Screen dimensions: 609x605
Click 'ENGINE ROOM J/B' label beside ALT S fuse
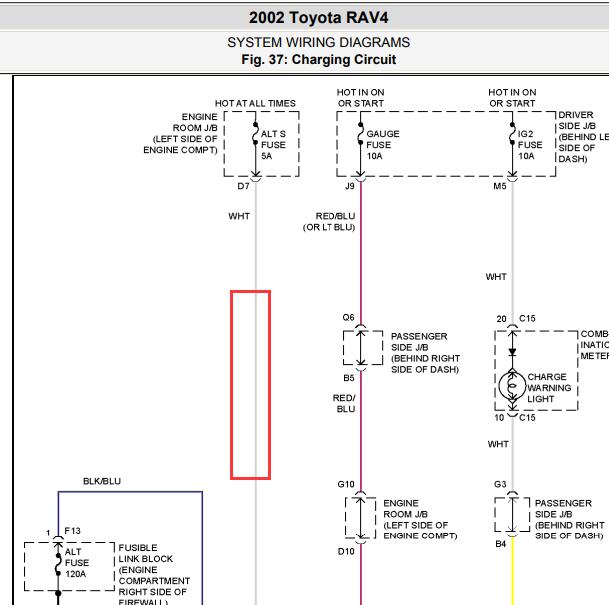tap(180, 134)
